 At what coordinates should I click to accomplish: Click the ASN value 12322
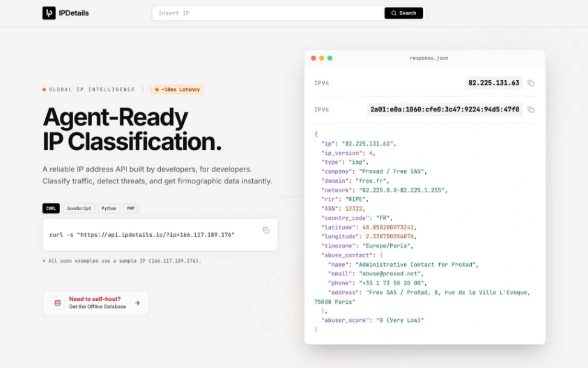click(354, 209)
